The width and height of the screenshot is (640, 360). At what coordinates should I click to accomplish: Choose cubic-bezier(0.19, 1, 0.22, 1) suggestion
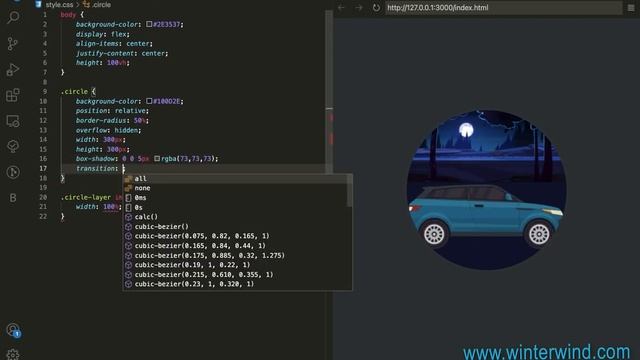[x=236, y=265]
